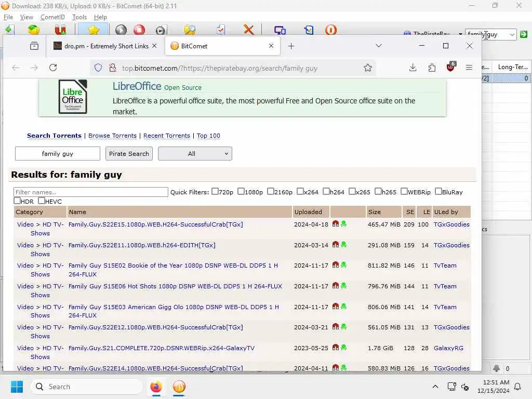Enable the 1080p quick filter
Screen dimensions: 532x399
[x=241, y=191]
